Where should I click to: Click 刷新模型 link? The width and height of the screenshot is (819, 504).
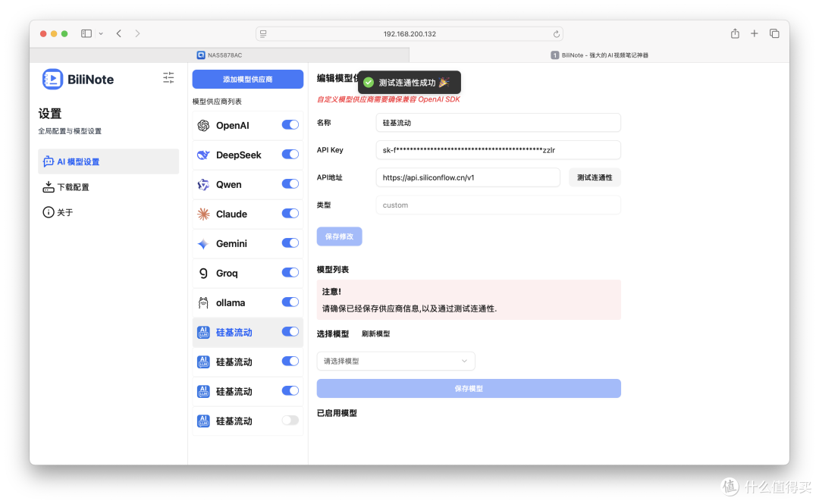coord(375,333)
